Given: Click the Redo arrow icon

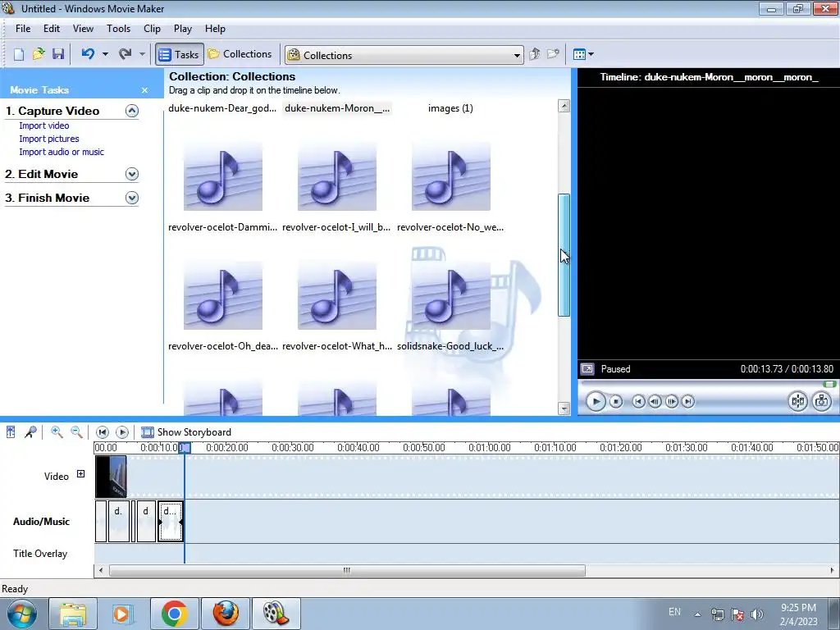Looking at the screenshot, I should click(x=126, y=54).
